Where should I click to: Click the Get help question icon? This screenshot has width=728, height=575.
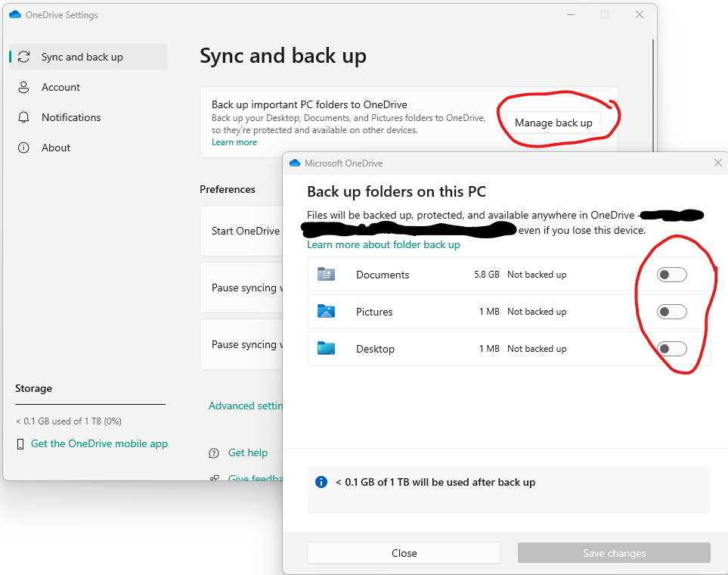pyautogui.click(x=214, y=453)
